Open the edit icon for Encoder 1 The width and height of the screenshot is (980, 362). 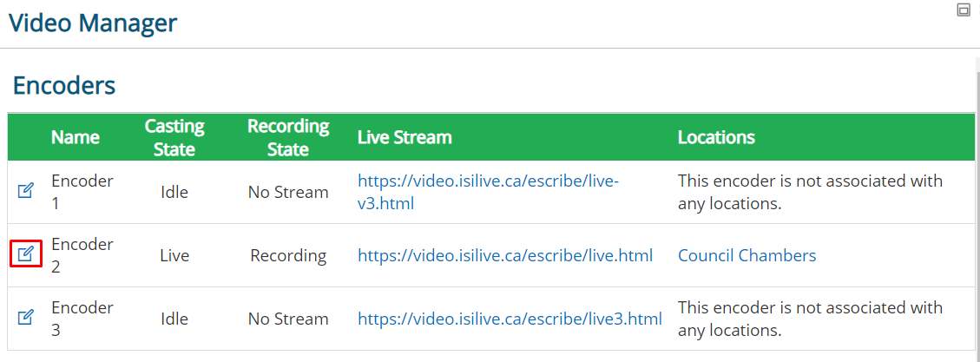pyautogui.click(x=26, y=191)
